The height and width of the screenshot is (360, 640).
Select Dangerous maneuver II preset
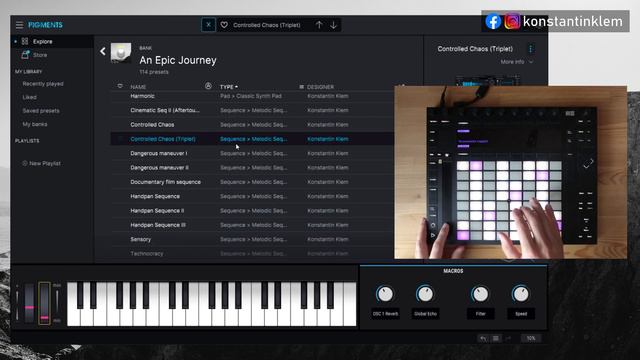point(160,168)
